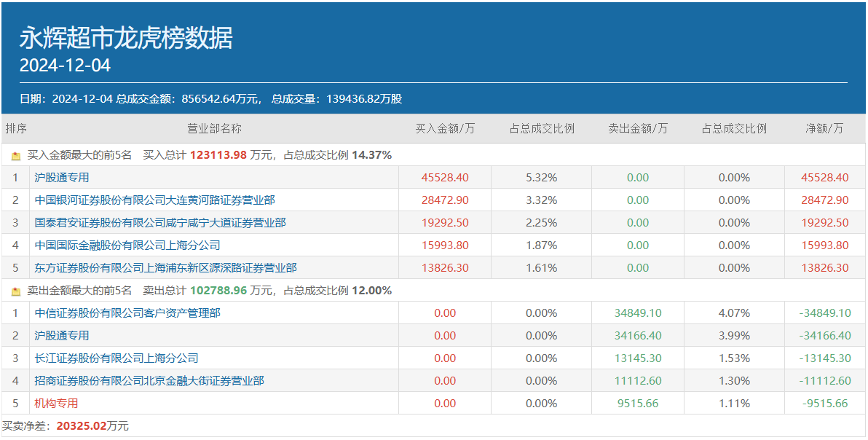Image resolution: width=868 pixels, height=440 pixels.
Task: Click the 卖出金额/万 column header
Action: pos(638,129)
